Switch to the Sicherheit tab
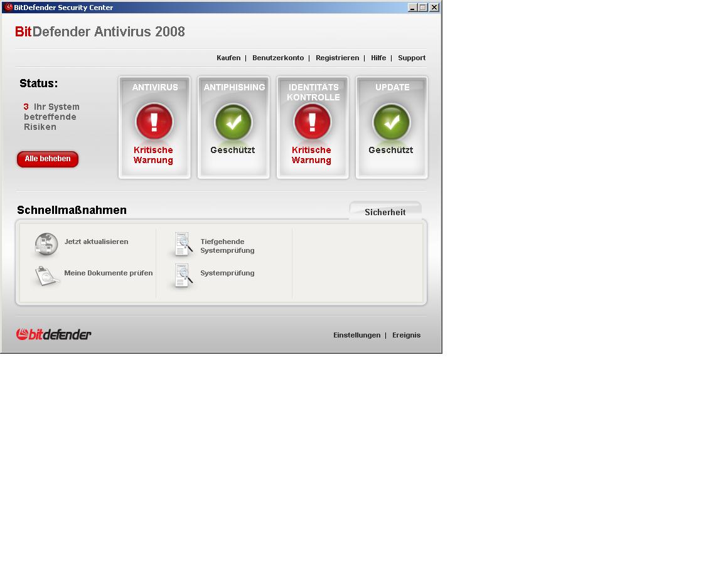Screen dimensions: 728x569 coord(385,211)
